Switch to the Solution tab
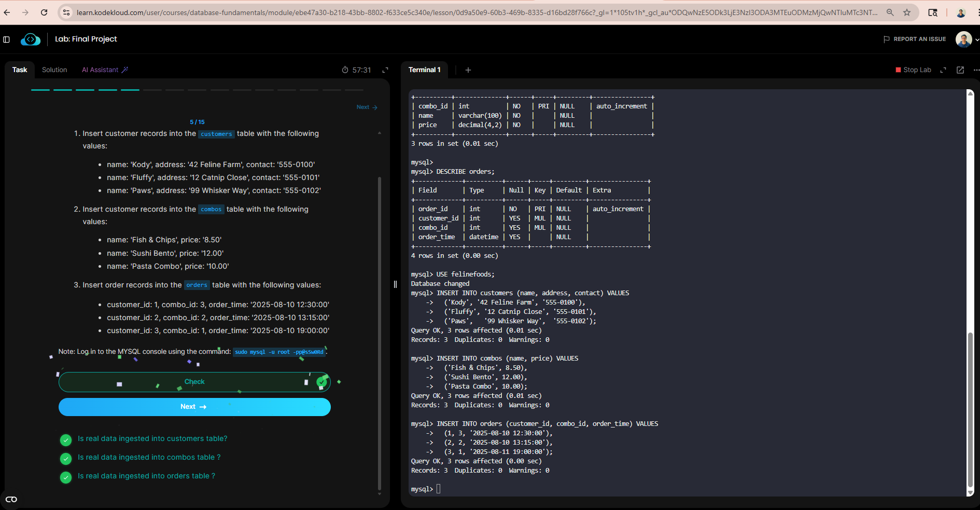The width and height of the screenshot is (980, 510). [x=54, y=70]
